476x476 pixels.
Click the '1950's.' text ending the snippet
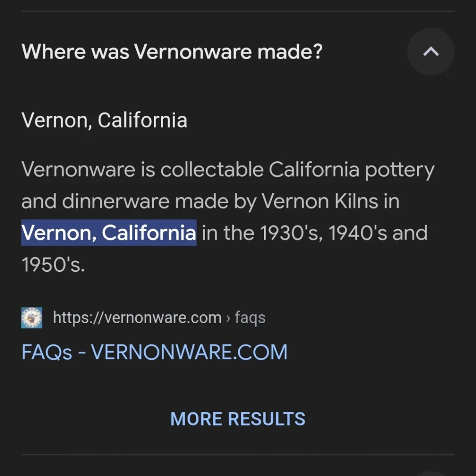(x=53, y=265)
